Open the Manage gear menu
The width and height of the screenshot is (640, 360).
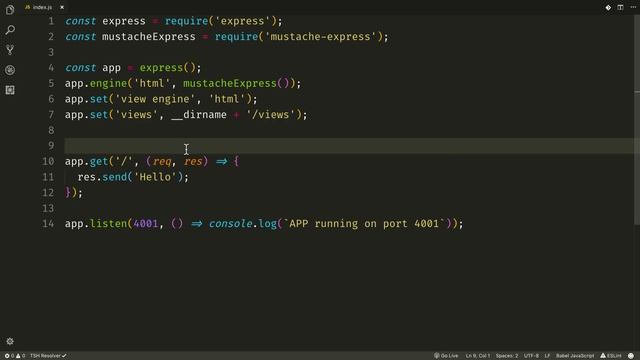point(10,341)
